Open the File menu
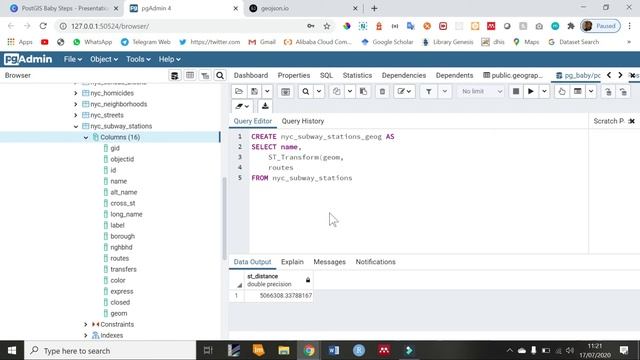The width and height of the screenshot is (640, 360). pos(73,59)
